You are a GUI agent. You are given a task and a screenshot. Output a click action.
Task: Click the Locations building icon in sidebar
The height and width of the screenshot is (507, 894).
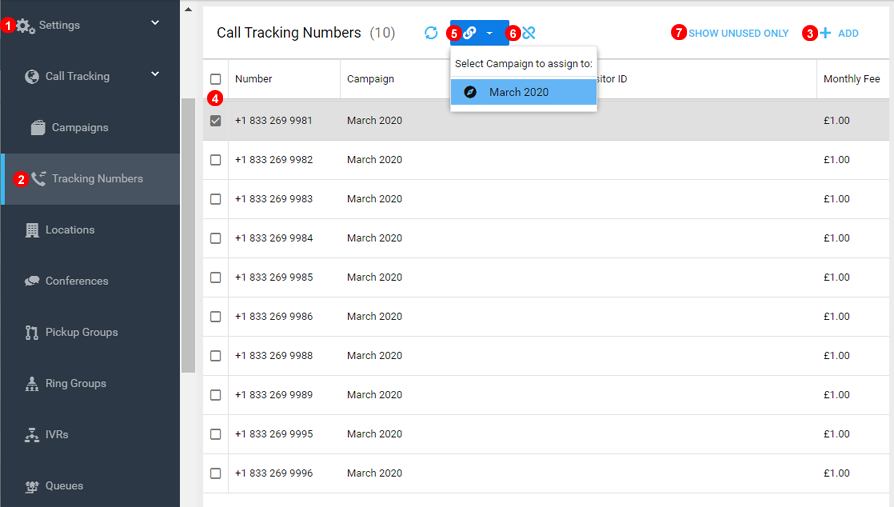point(32,230)
